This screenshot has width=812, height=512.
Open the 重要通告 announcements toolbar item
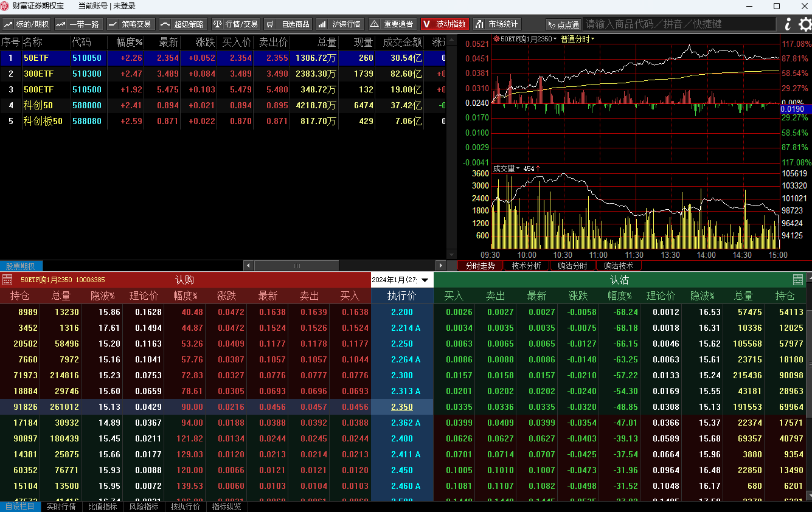point(392,24)
